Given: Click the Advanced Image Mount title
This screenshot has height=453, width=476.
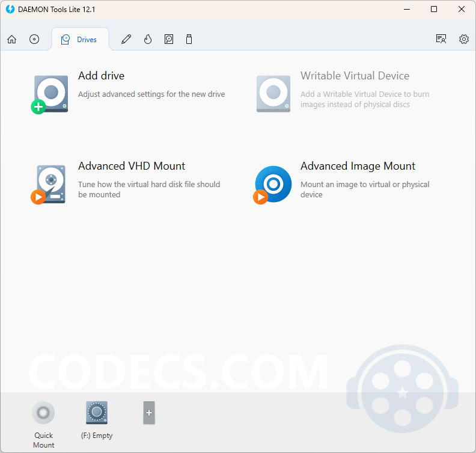Looking at the screenshot, I should (x=358, y=166).
